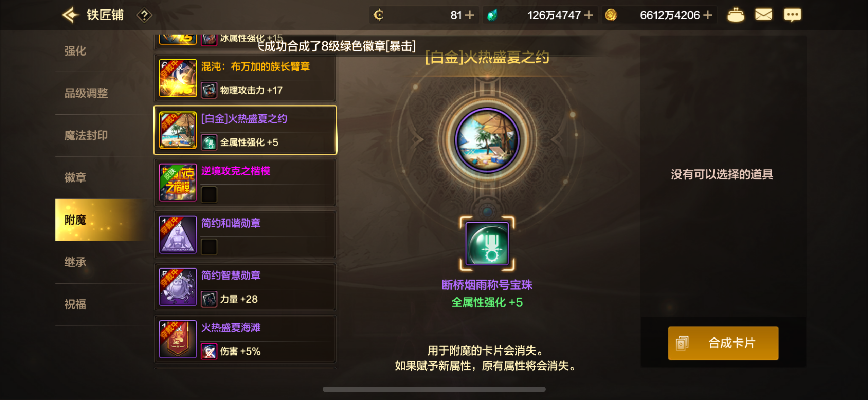Select 火热盛夏海滩 item
The width and height of the screenshot is (868, 400).
coord(245,339)
